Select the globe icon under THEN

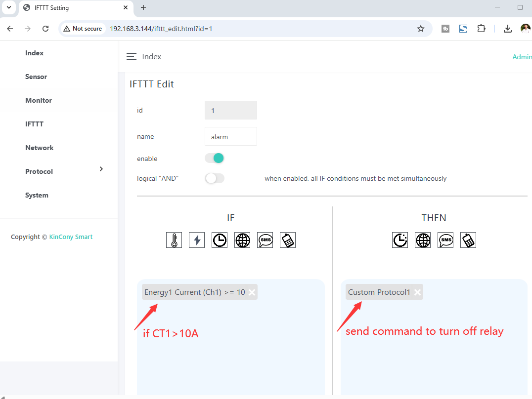423,240
